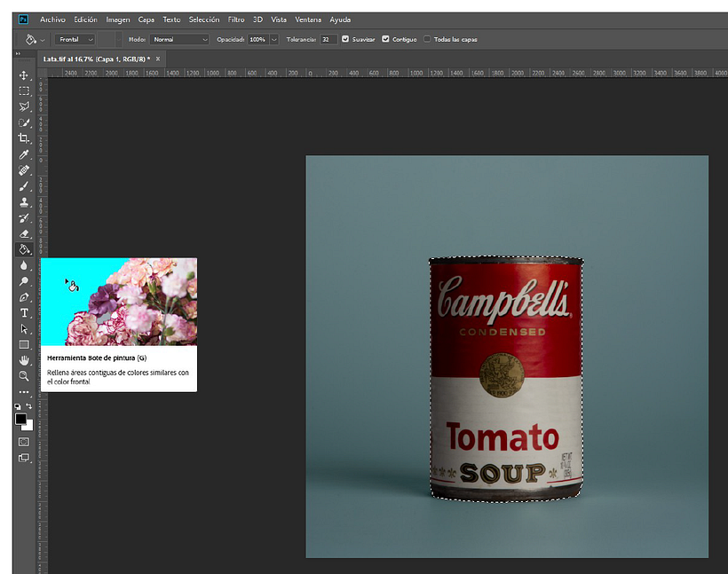The width and height of the screenshot is (728, 574).
Task: Select the Healing Brush tool
Action: coord(24,170)
